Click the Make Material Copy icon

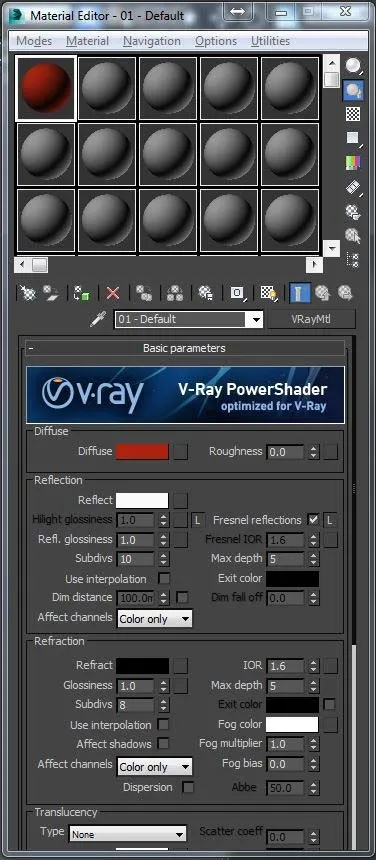click(x=144, y=293)
